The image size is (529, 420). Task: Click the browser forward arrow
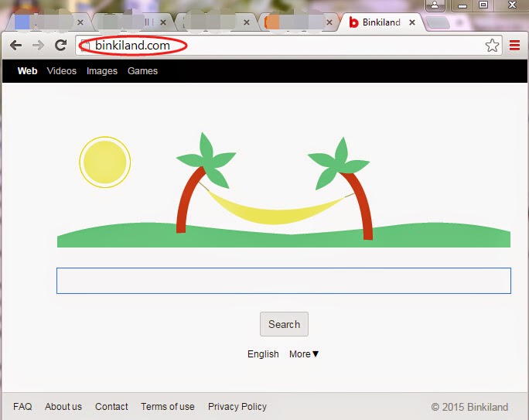(x=38, y=45)
